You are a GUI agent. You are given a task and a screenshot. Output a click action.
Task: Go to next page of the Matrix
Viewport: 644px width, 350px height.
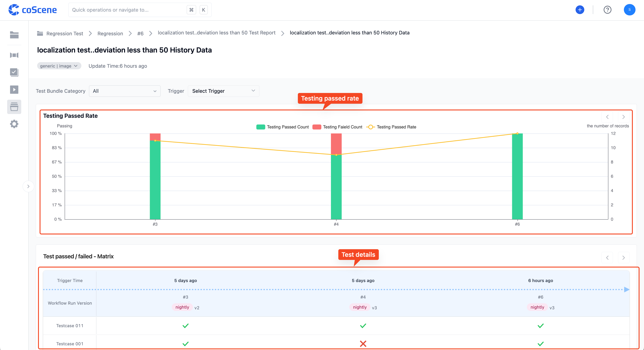pyautogui.click(x=623, y=257)
